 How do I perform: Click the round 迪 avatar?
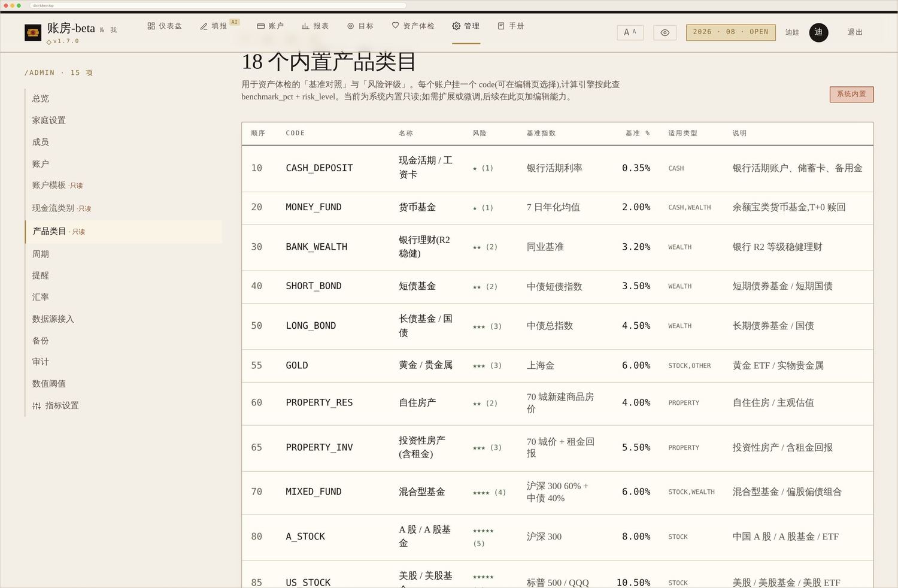point(818,32)
